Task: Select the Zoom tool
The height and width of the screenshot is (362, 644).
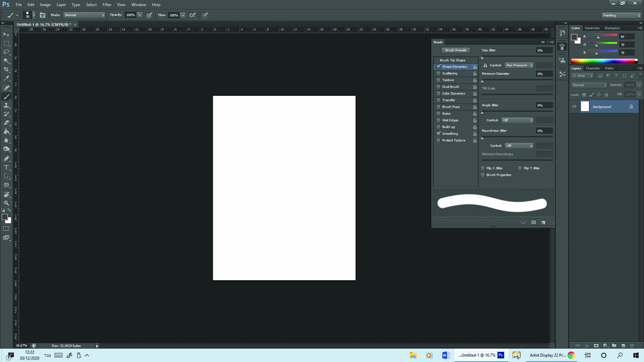Action: click(6, 203)
